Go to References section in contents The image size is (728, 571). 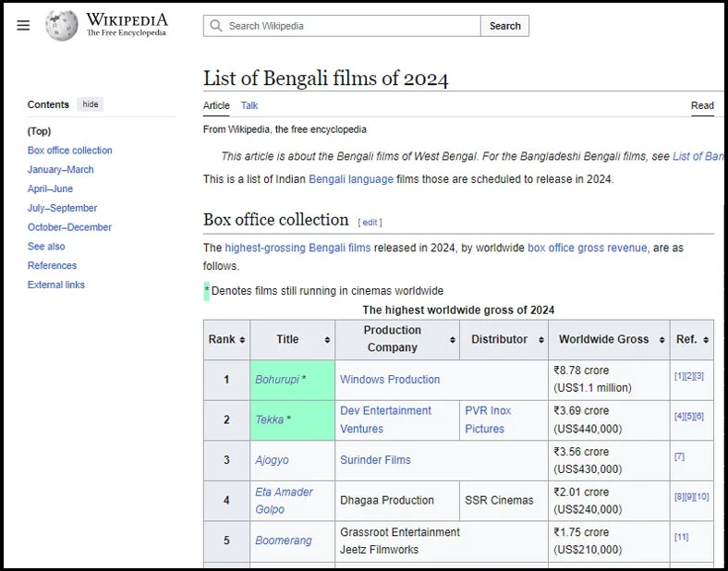(x=52, y=265)
